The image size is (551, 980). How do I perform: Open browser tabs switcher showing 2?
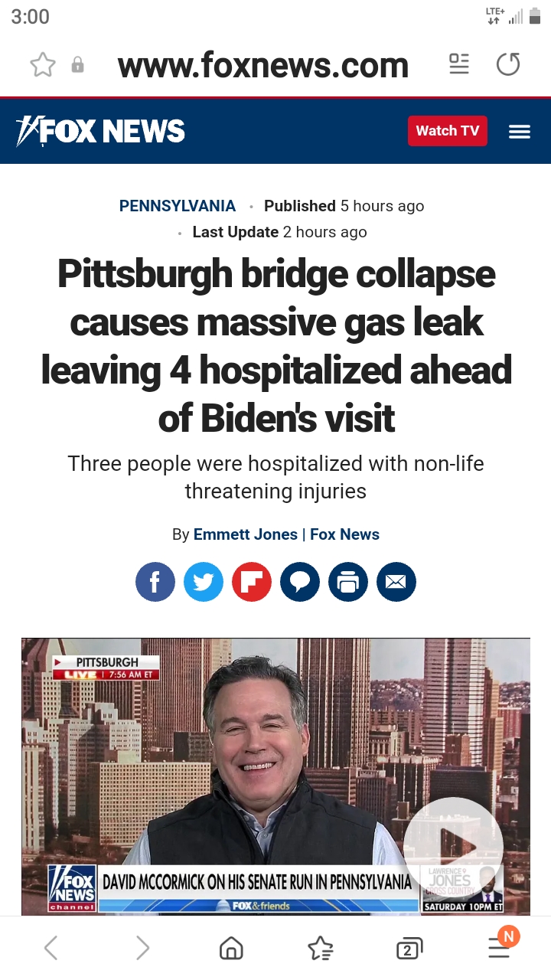[x=409, y=949]
